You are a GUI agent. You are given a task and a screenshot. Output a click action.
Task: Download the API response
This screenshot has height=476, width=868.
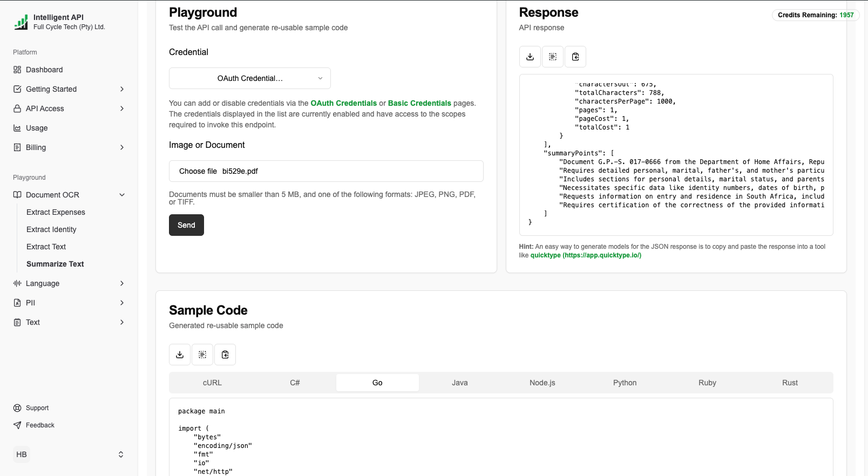530,57
